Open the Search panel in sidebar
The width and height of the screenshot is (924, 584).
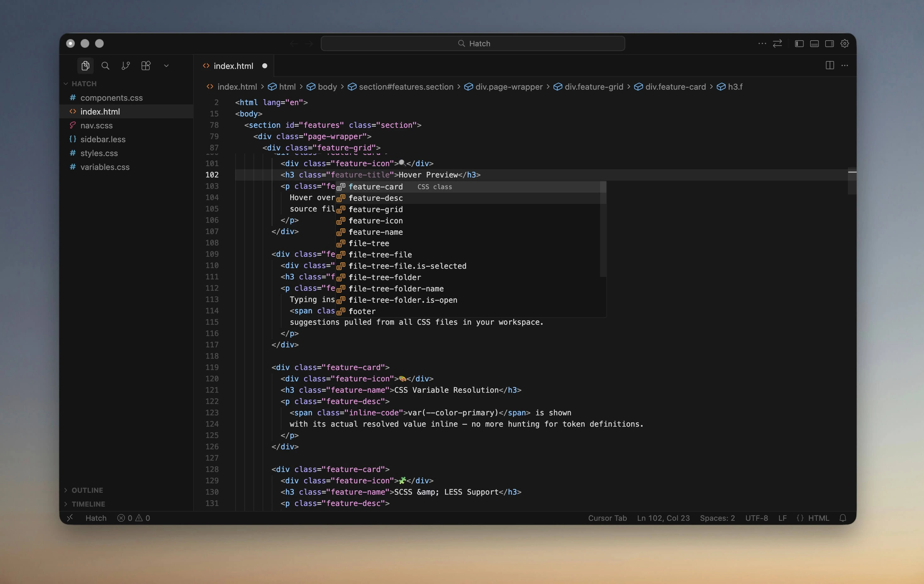[x=105, y=65]
